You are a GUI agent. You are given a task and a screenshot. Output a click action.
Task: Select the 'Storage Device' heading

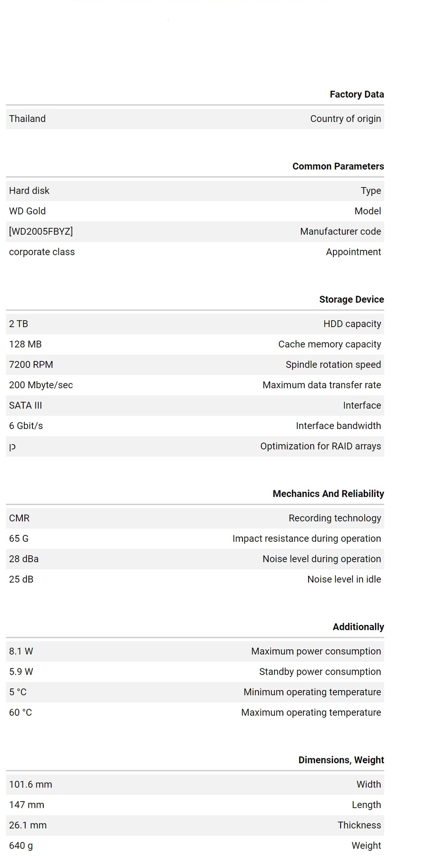pos(352,299)
